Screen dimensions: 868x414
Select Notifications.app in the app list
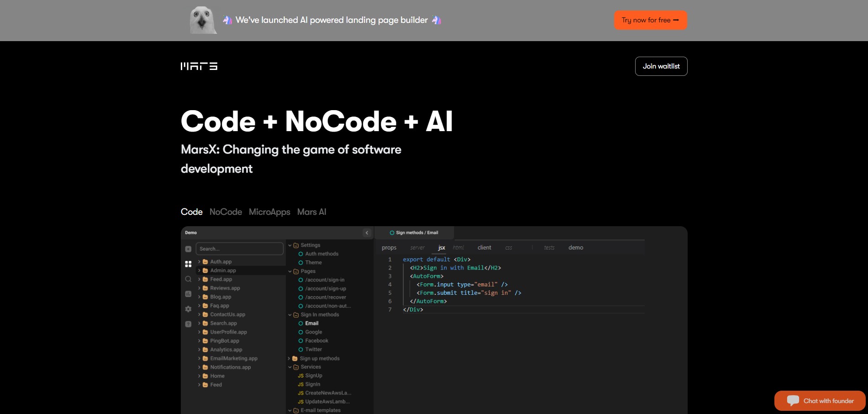pos(231,367)
